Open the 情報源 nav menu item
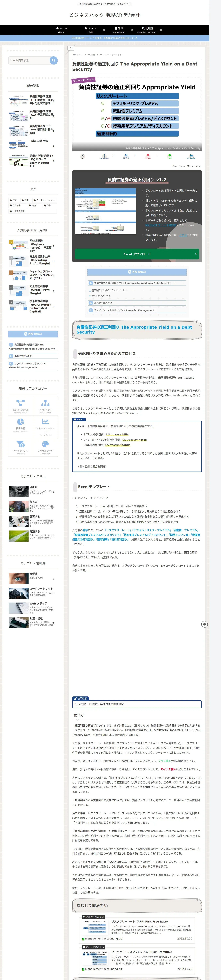This screenshot has height=980, width=221. [148, 30]
